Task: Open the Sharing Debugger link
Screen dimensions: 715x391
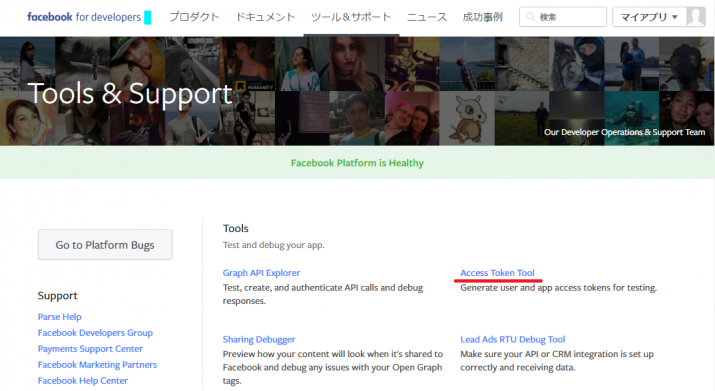Action: tap(259, 339)
